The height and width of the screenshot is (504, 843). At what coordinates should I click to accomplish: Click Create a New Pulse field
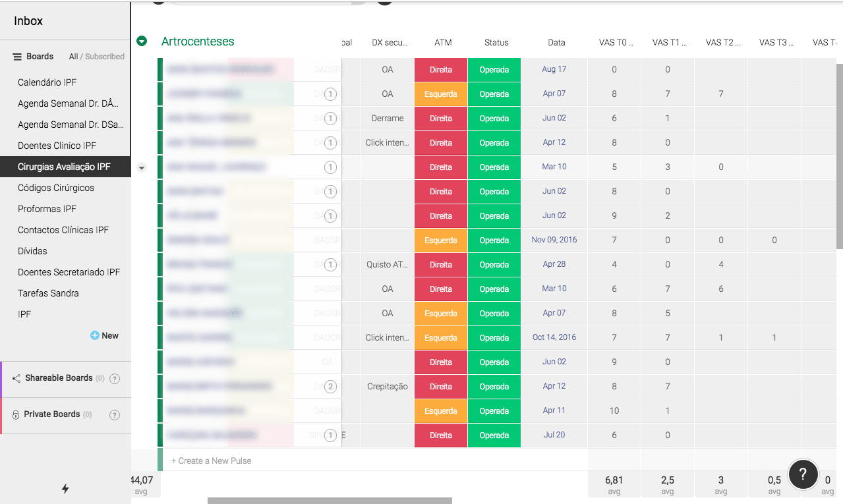click(x=372, y=461)
